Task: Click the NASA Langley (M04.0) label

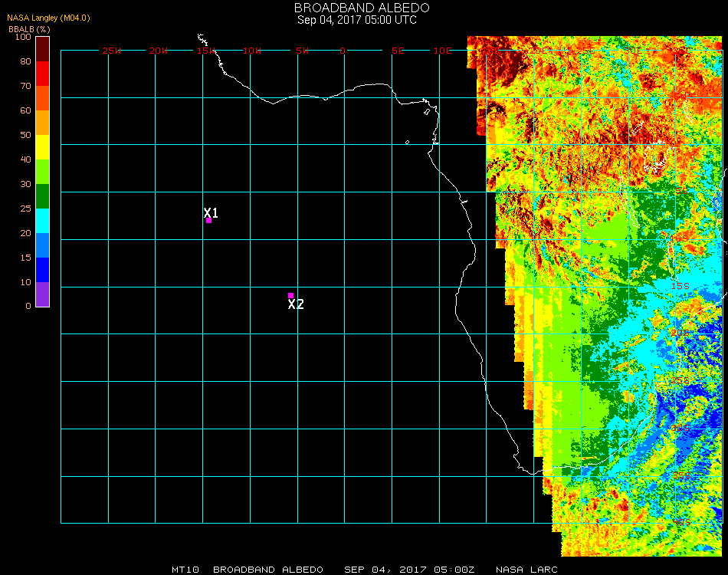Action: coord(48,18)
